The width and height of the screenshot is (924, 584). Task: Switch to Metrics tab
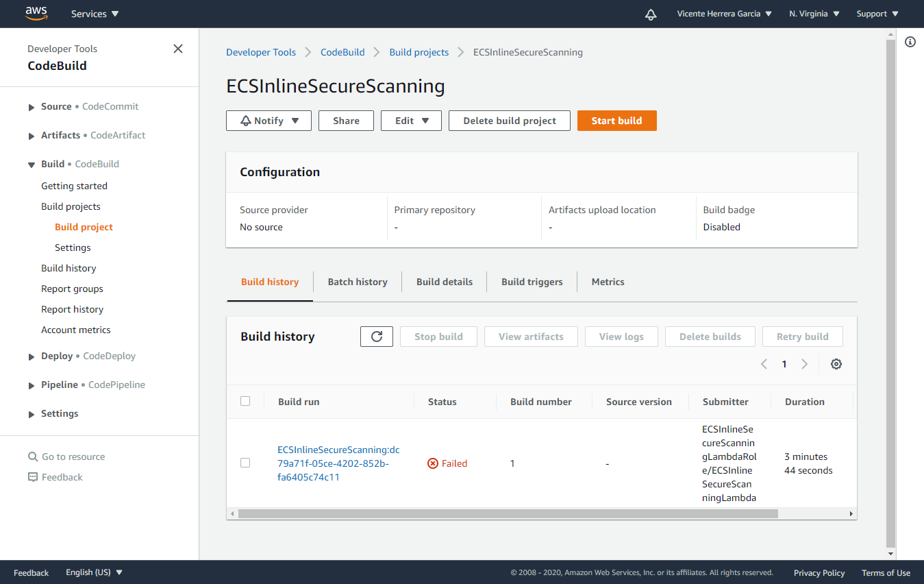(608, 282)
